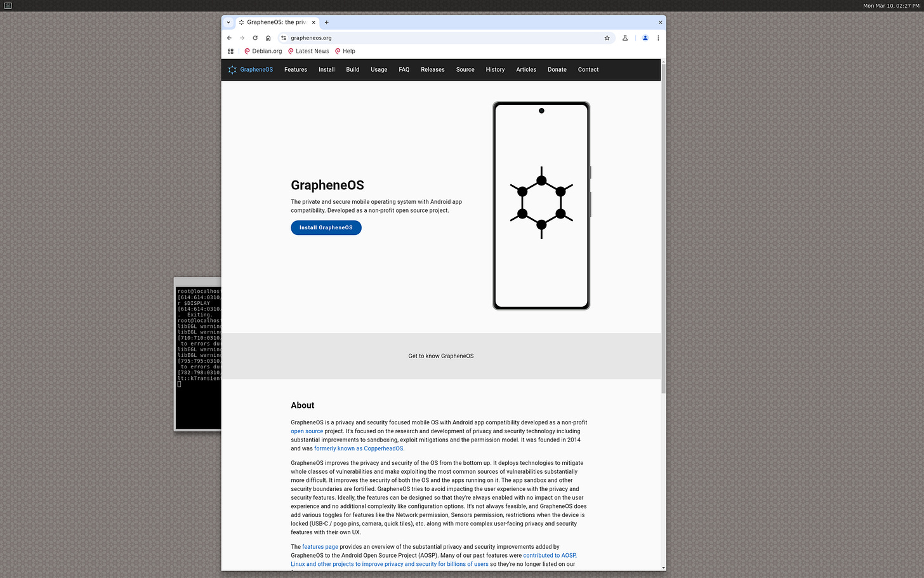Open the Chrome Labs flask icon
This screenshot has height=578, width=924.
[x=624, y=38]
